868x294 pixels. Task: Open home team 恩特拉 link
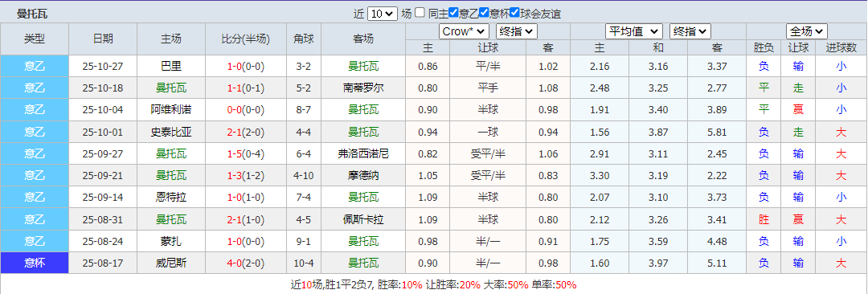tap(171, 198)
